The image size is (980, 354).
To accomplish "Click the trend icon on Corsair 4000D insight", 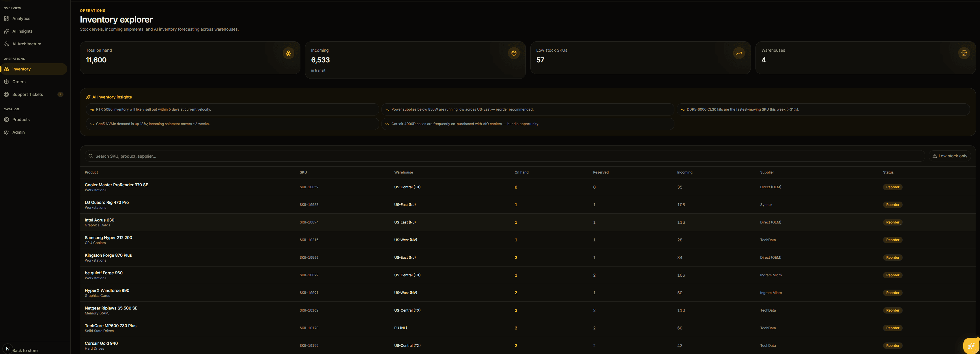I will point(387,124).
